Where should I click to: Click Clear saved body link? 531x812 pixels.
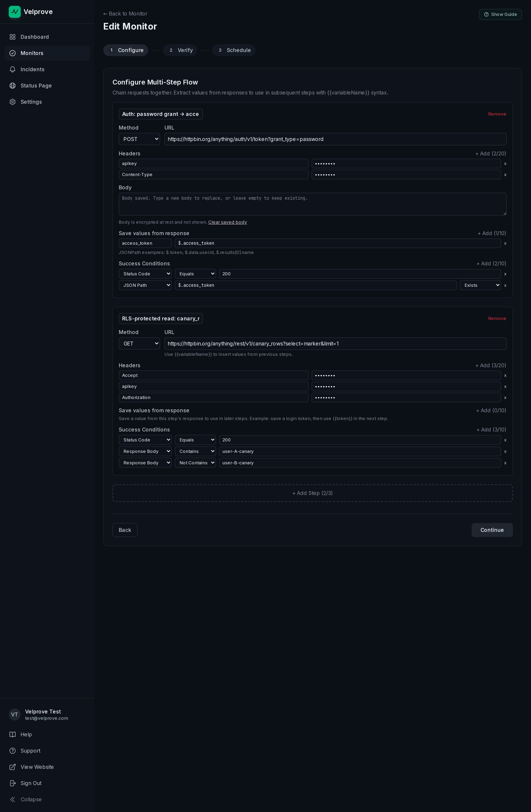(x=228, y=222)
